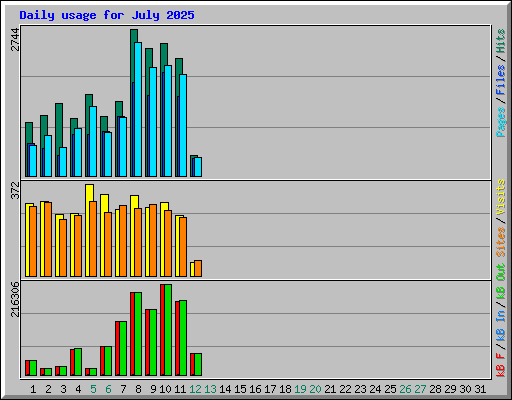Select the orange Sites bar for day 9

pos(153,241)
